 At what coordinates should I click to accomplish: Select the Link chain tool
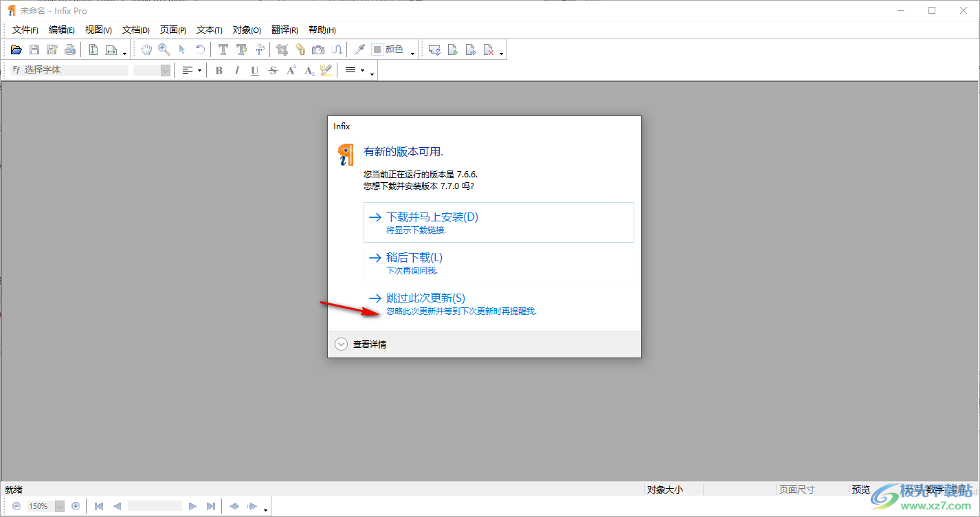coord(300,49)
